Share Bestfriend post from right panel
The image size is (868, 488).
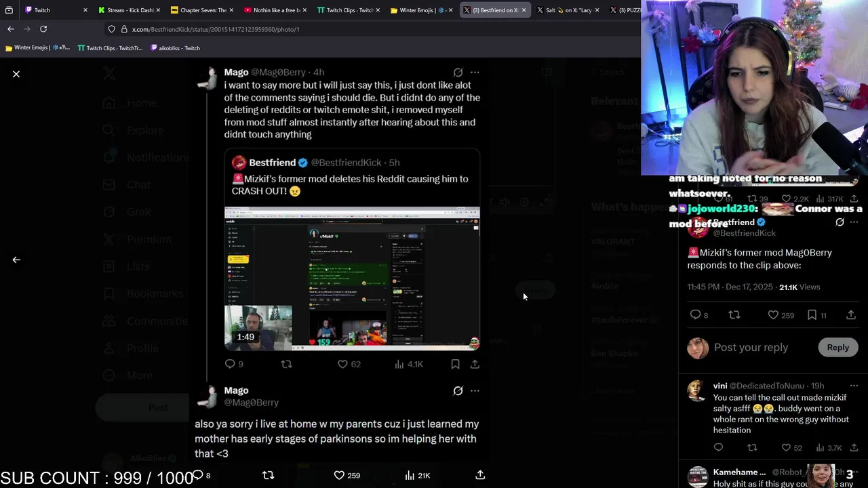tap(851, 315)
